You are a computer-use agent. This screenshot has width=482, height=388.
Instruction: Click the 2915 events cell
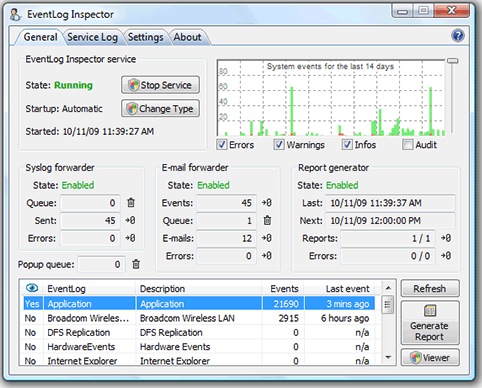coord(283,318)
